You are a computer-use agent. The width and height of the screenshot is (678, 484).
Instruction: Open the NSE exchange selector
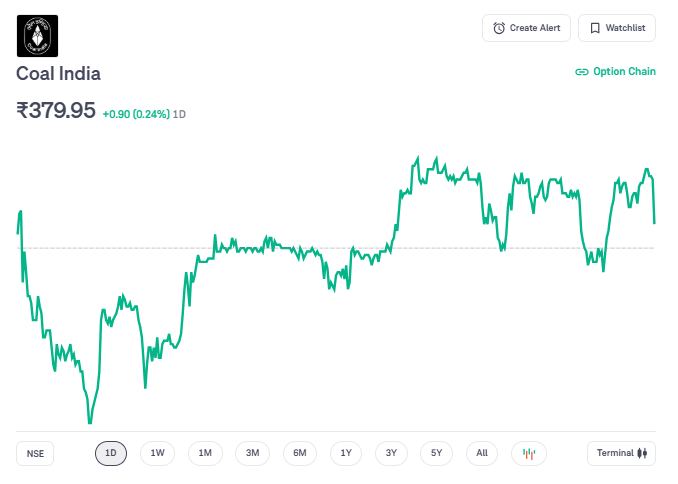pos(36,453)
